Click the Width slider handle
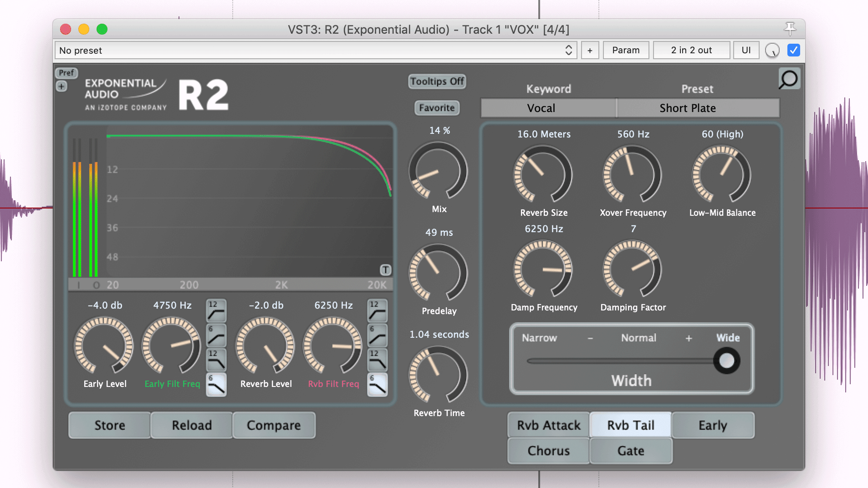The width and height of the screenshot is (868, 488). (726, 361)
